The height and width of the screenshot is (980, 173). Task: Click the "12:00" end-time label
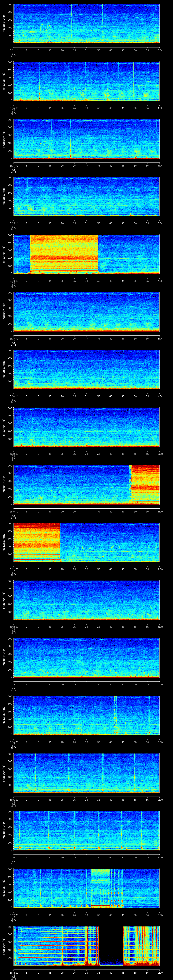coord(160,569)
